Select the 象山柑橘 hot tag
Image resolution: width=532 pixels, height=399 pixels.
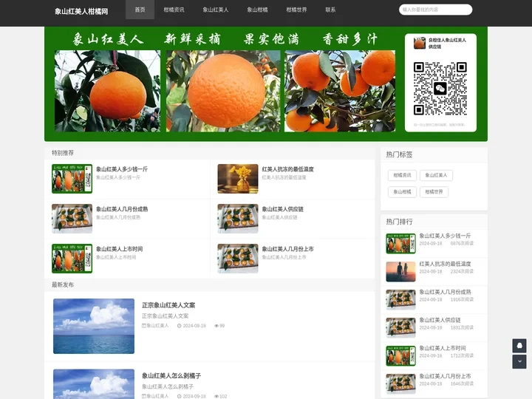pos(402,192)
